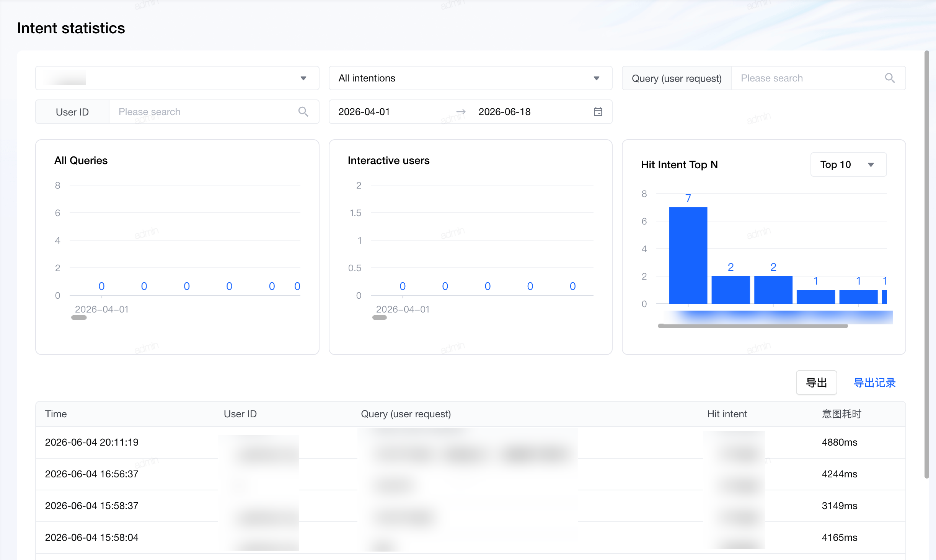Screen dimensions: 936x560
Task: Click arrow icon between date fields
Action: [461, 112]
